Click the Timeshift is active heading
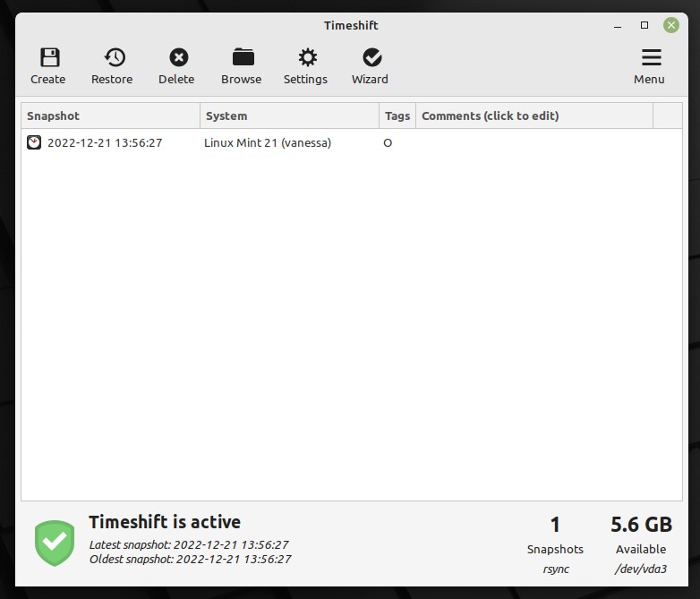 point(165,522)
